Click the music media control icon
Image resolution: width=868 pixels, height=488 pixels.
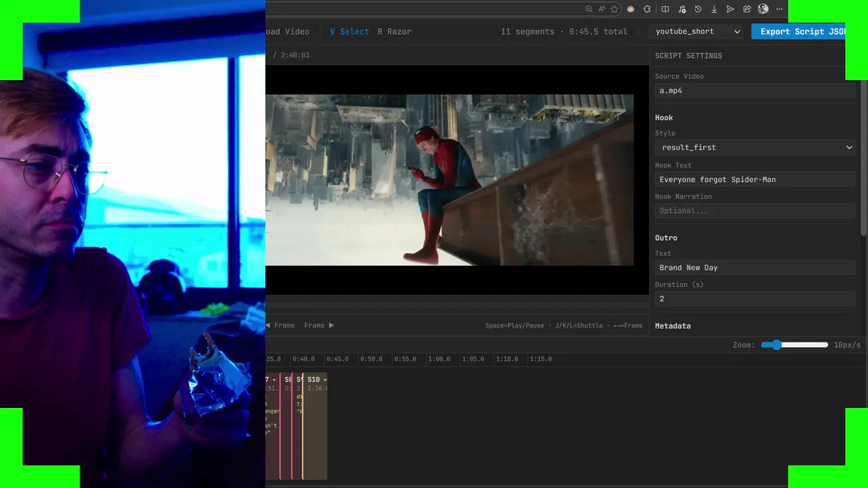point(682,9)
